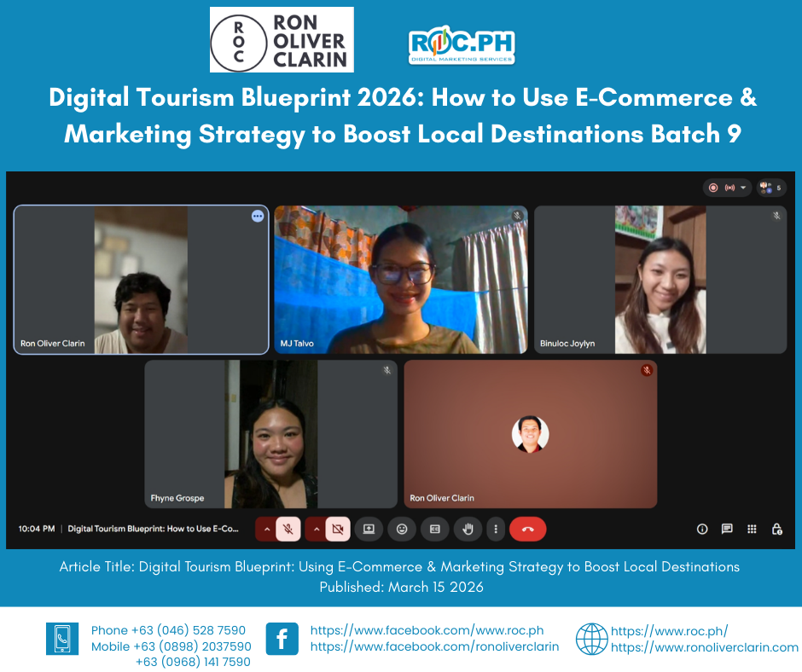Image resolution: width=802 pixels, height=672 pixels.
Task: Select MJ Talvo's video tile
Action: tap(400, 279)
